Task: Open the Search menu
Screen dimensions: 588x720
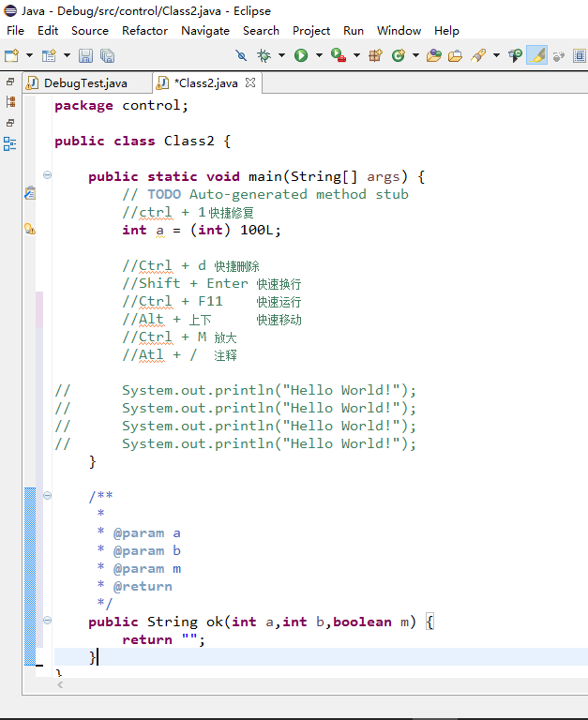Action: 261,31
